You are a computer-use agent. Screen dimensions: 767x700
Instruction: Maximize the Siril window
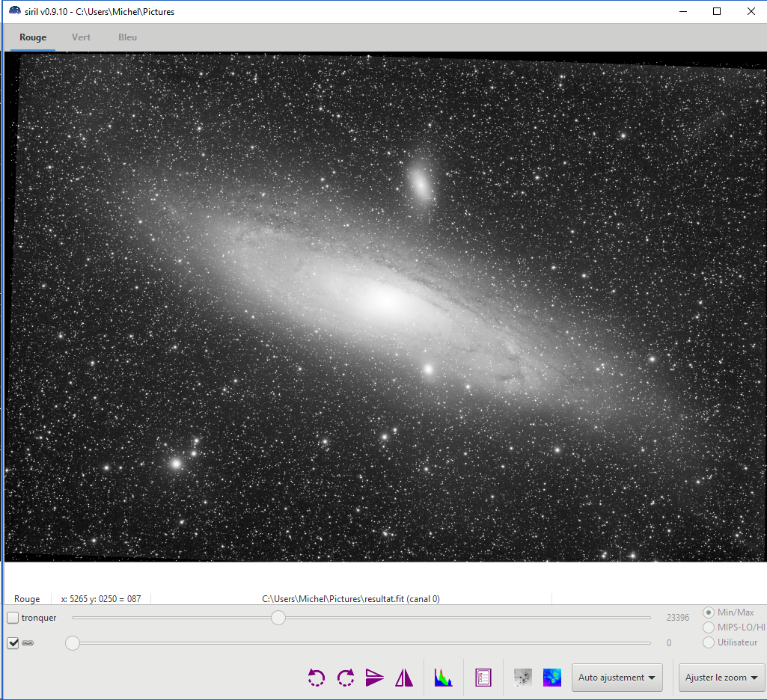[717, 11]
